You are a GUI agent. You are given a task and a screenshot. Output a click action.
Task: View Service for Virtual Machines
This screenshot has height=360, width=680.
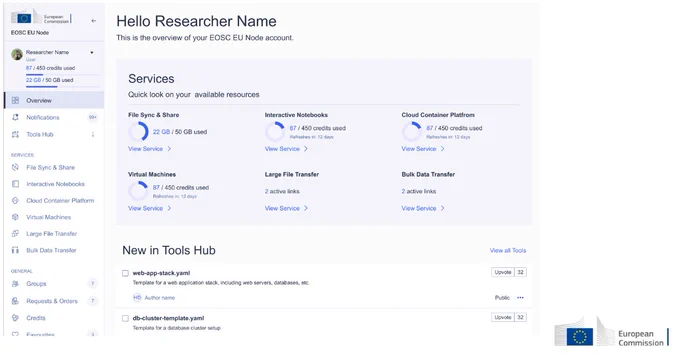(150, 208)
